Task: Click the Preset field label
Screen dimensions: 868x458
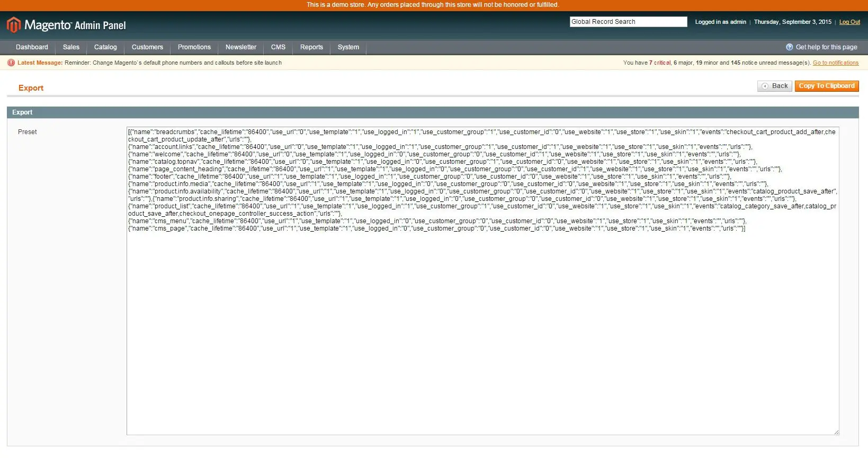Action: tap(27, 132)
